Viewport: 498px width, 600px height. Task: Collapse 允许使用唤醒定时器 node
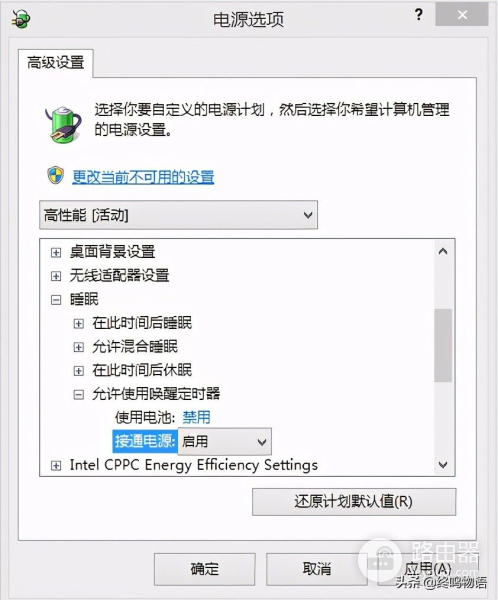[78, 395]
